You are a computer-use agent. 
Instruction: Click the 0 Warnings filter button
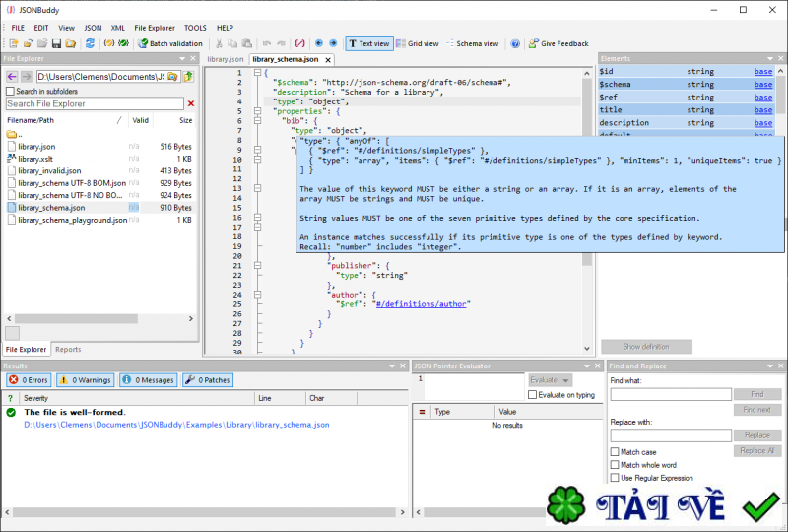[85, 379]
